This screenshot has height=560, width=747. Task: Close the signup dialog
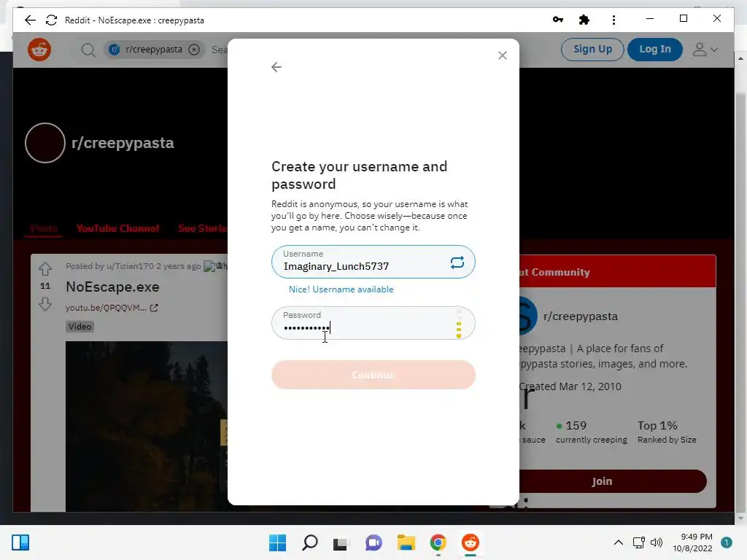502,55
